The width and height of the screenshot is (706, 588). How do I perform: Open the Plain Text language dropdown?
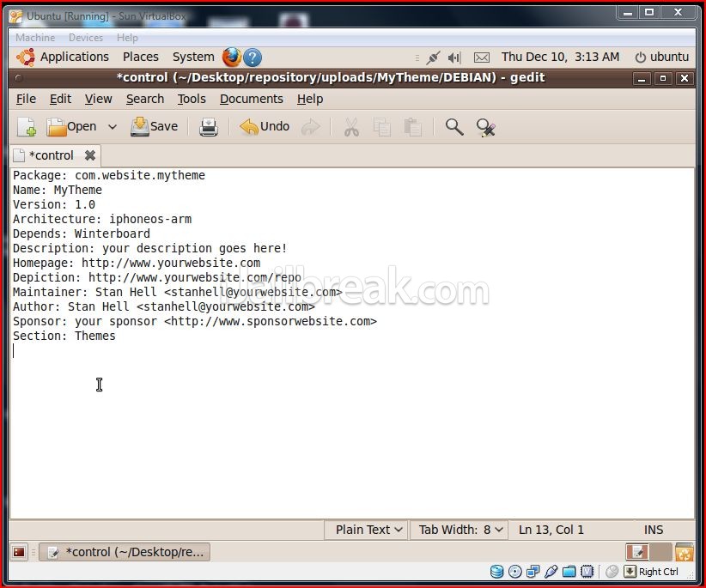[368, 530]
